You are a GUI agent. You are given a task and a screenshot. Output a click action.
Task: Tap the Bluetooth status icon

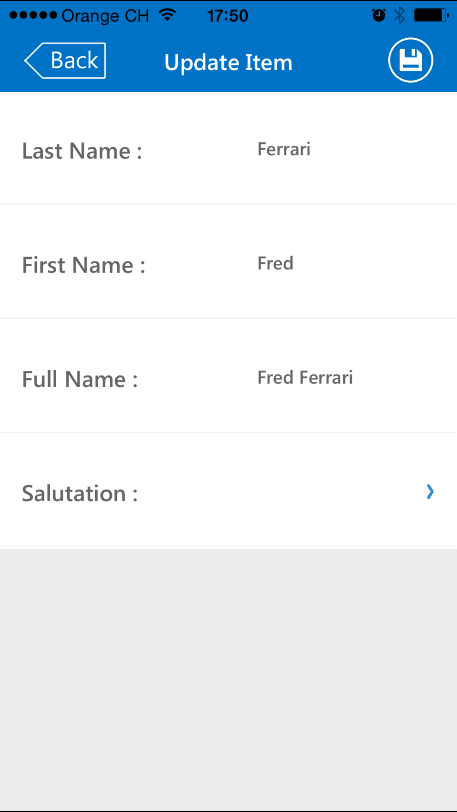click(x=399, y=16)
